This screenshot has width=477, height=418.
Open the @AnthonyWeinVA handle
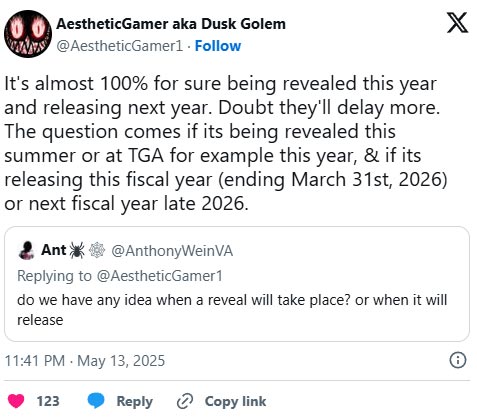(172, 251)
